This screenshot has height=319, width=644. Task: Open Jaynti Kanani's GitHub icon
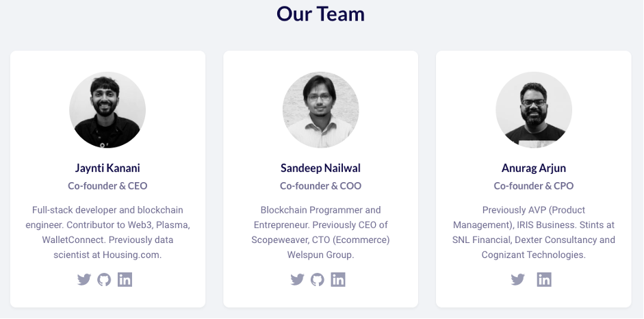point(104,279)
